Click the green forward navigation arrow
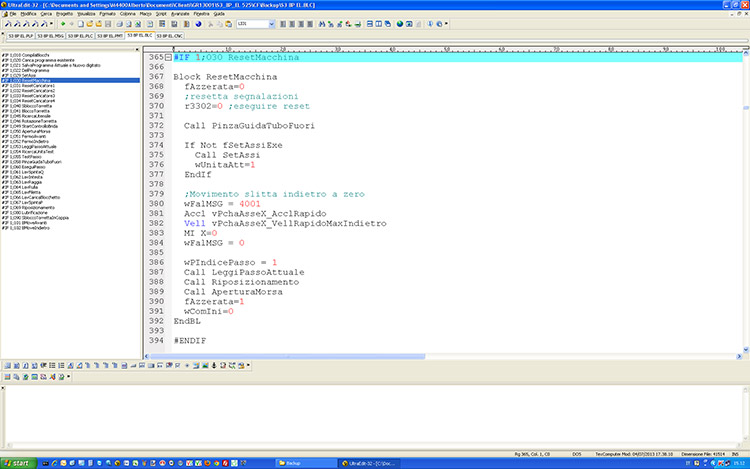 pos(63,24)
